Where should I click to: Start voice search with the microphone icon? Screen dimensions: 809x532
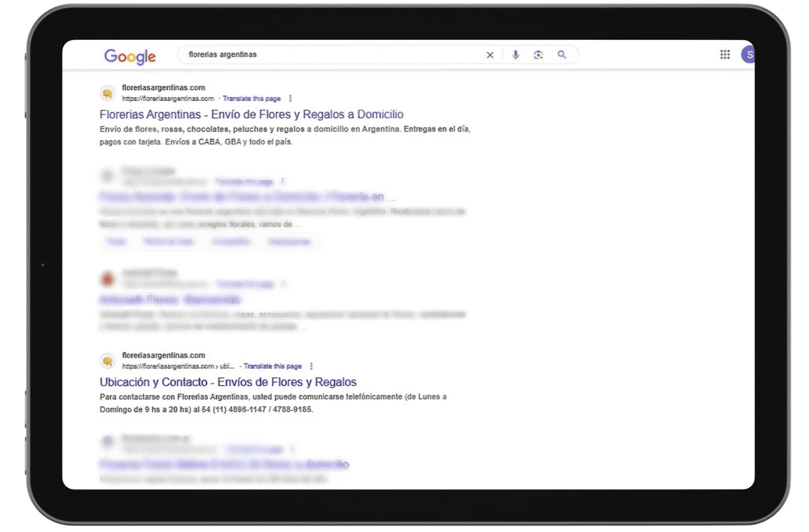[515, 55]
